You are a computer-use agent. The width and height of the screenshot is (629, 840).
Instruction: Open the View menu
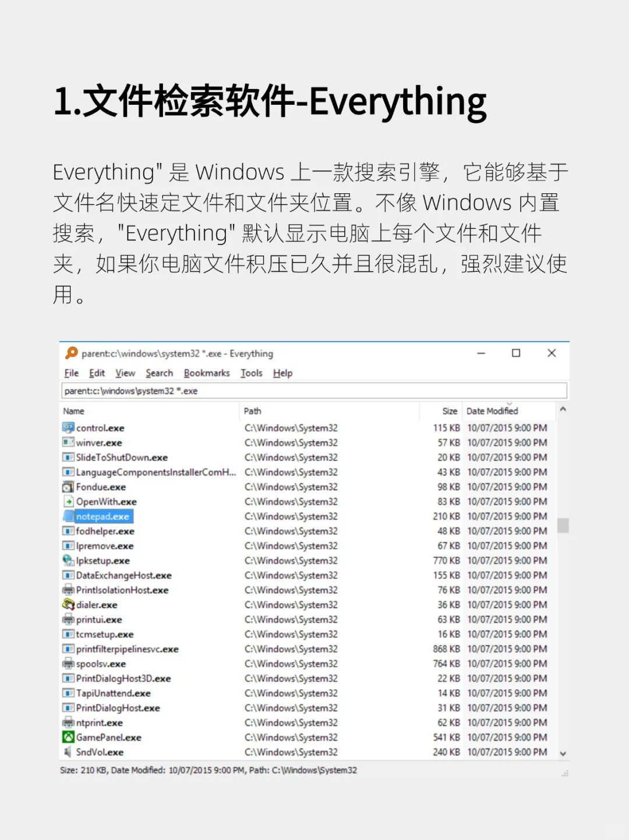point(125,373)
